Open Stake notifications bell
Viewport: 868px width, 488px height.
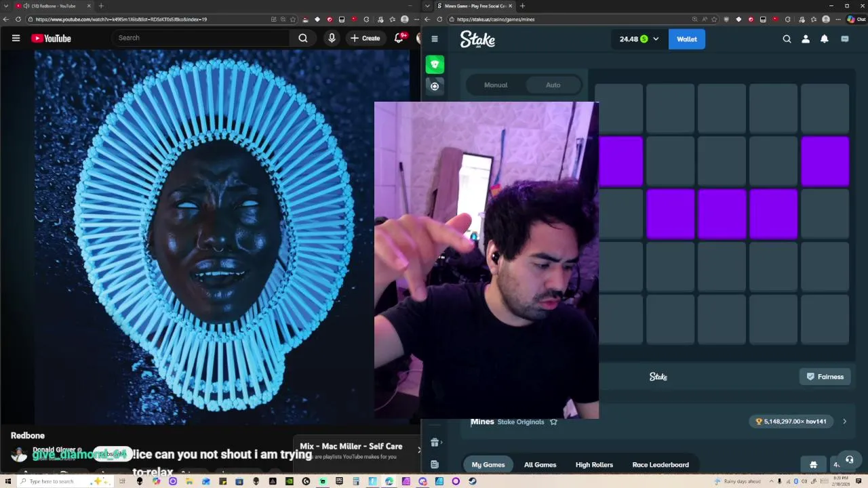pos(825,39)
